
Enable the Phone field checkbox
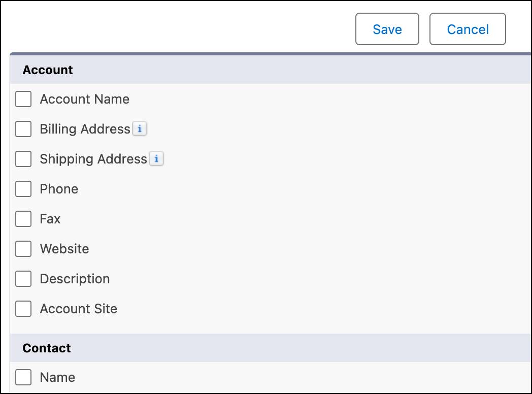23,189
